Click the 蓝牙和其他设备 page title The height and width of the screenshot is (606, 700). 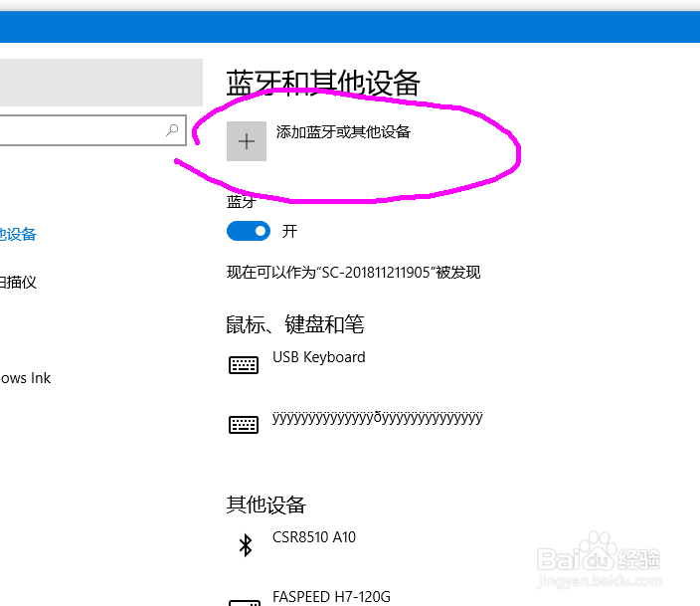point(323,84)
